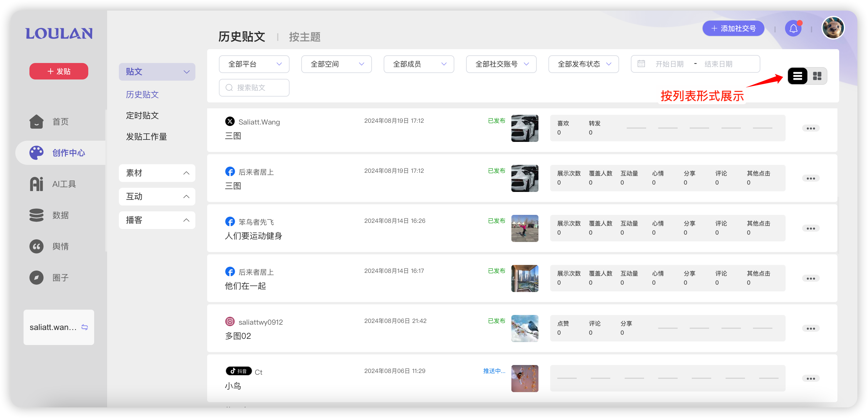This screenshot has height=418, width=868.
Task: Click the 开始日期 date field
Action: 669,64
